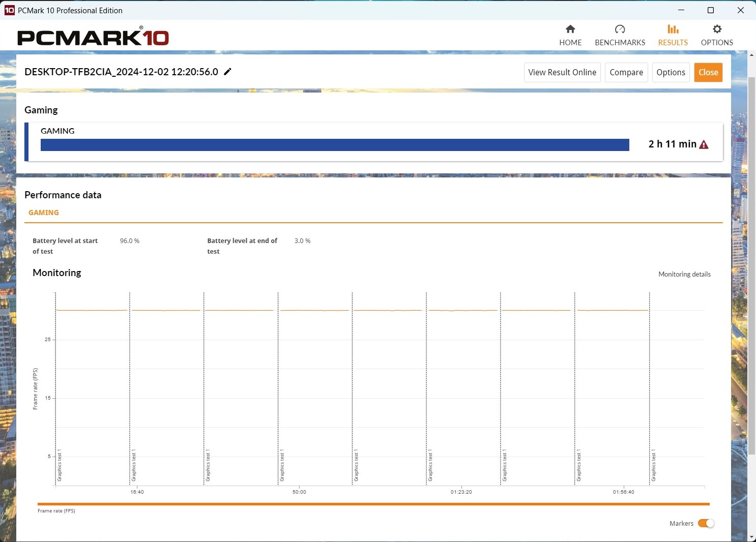Screen dimensions: 756x542
Task: Click the last Graphics test 1 marker
Action: pos(654,465)
